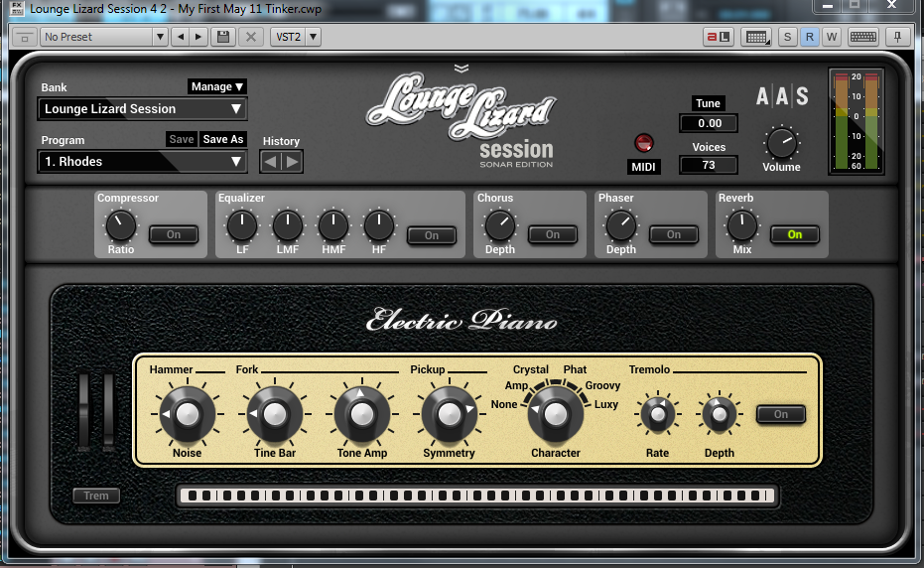Click the history forward arrow

click(292, 161)
